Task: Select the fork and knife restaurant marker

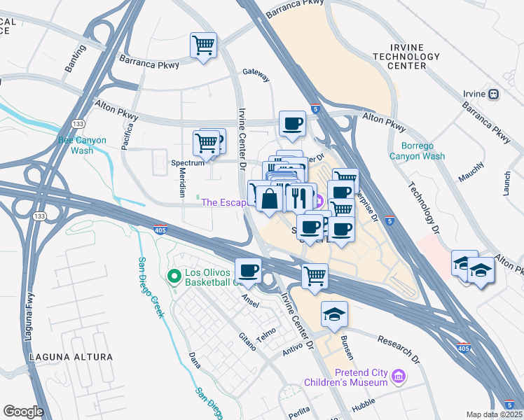Action: click(x=299, y=198)
